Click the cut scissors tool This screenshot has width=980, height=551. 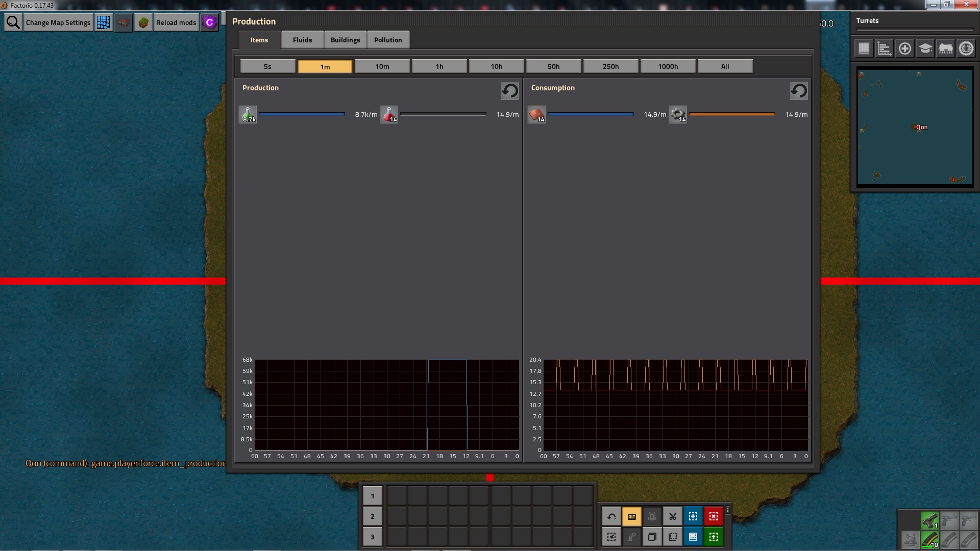coord(673,516)
